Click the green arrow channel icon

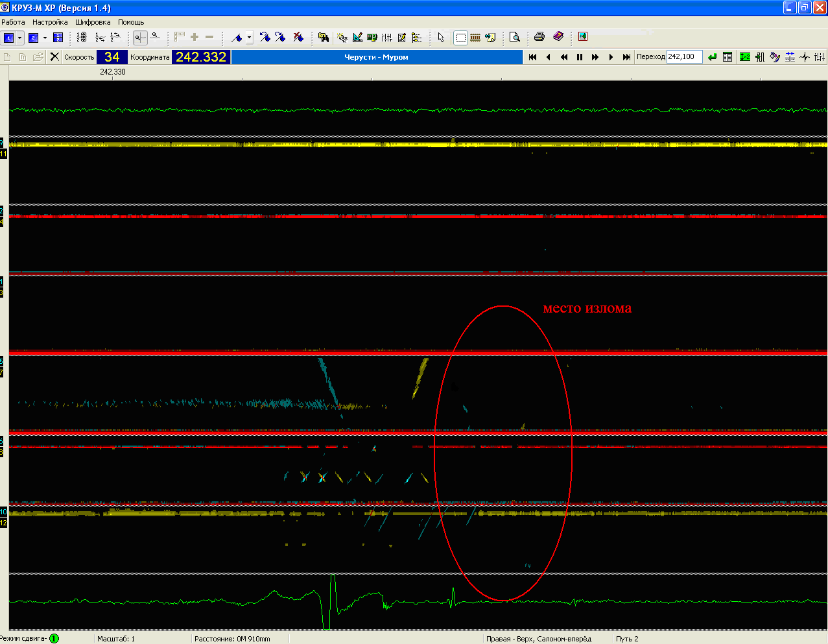click(x=760, y=57)
